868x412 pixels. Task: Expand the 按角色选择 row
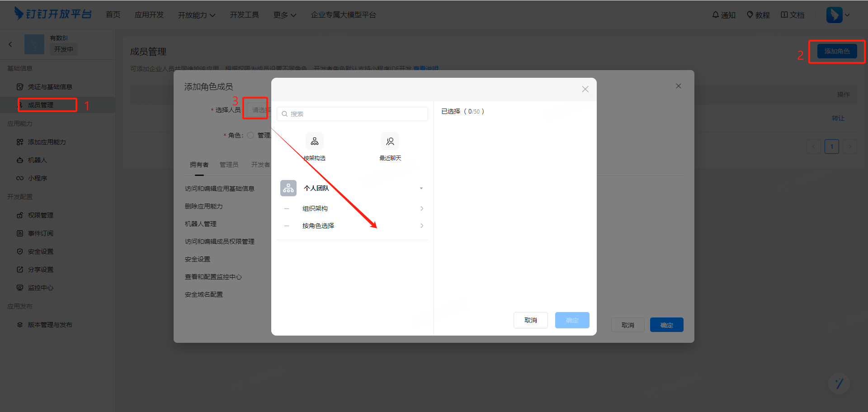tap(421, 226)
